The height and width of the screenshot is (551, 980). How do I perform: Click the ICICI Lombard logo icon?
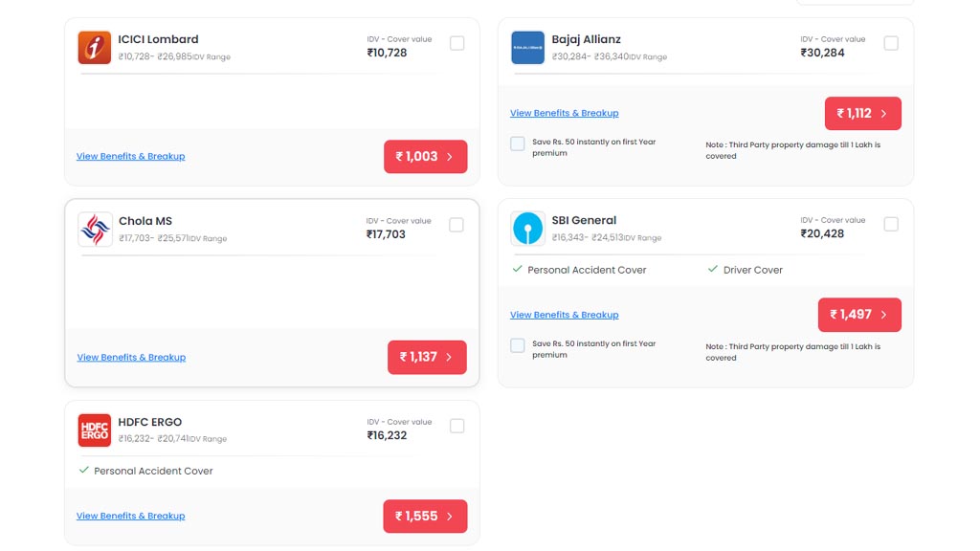(x=95, y=48)
